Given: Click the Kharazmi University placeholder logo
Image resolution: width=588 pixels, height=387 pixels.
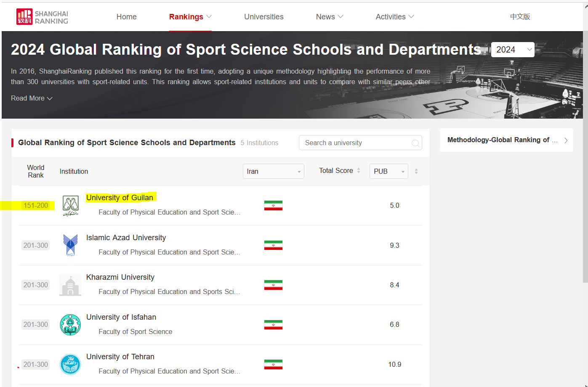Looking at the screenshot, I should 70,285.
